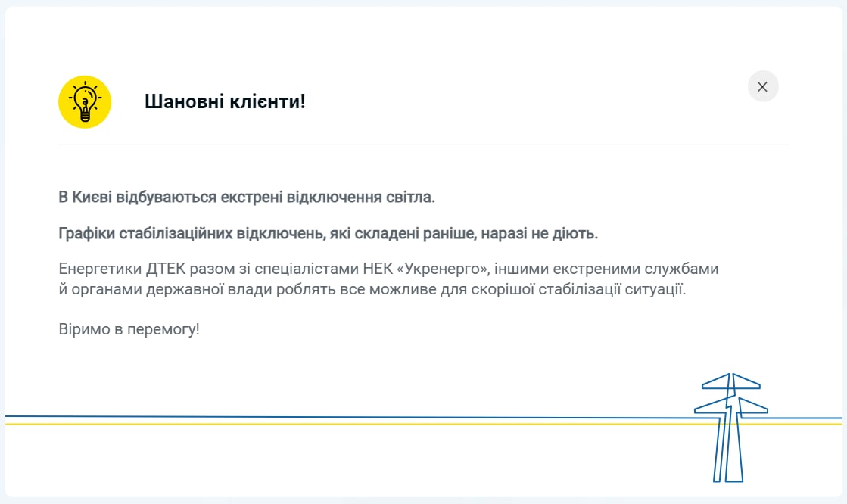Screen dimensions: 847x504
Task: Click the word "клієнти" in the heading
Action: coord(269,101)
